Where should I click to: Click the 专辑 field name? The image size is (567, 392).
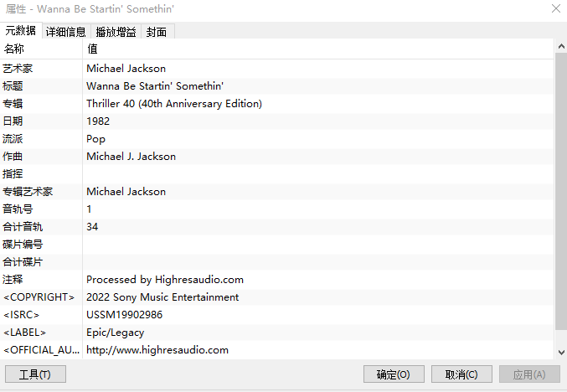click(13, 104)
